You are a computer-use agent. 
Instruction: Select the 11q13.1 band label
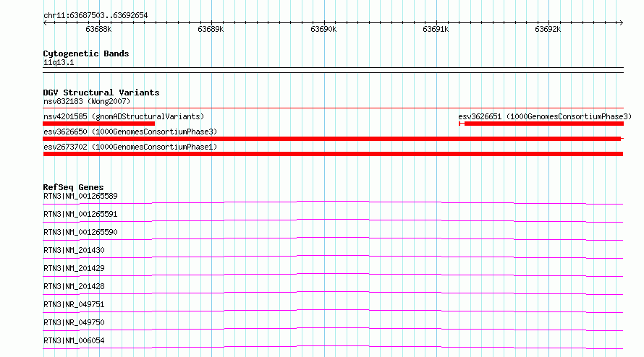(59, 62)
